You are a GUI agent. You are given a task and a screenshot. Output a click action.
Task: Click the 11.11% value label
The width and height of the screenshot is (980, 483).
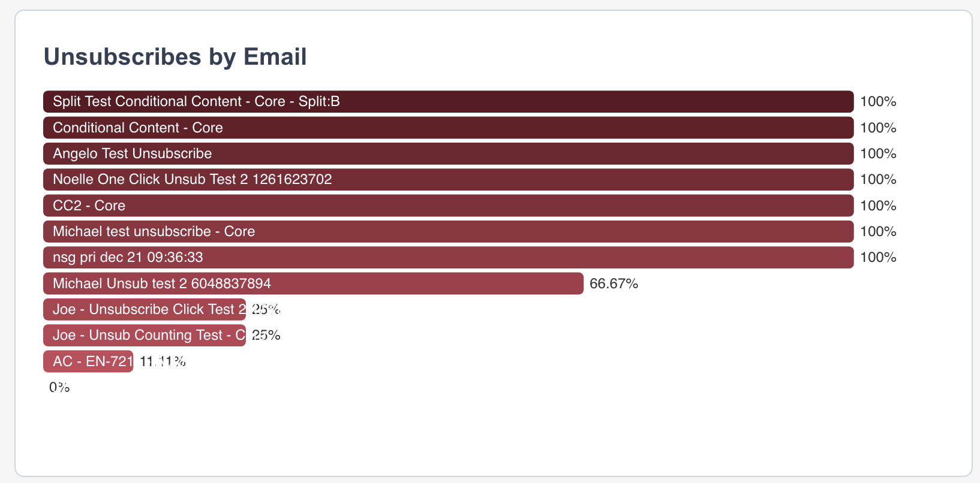(163, 361)
